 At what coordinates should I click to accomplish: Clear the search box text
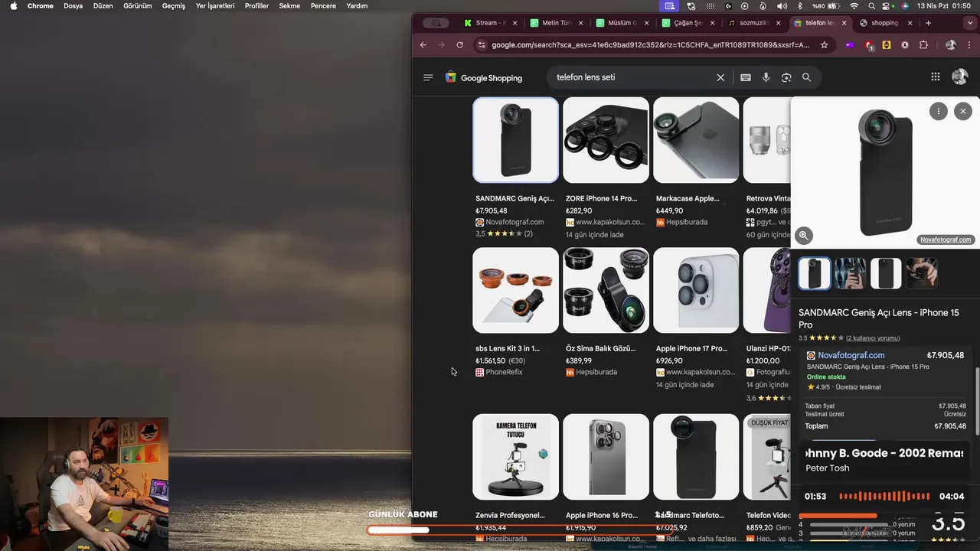(720, 77)
